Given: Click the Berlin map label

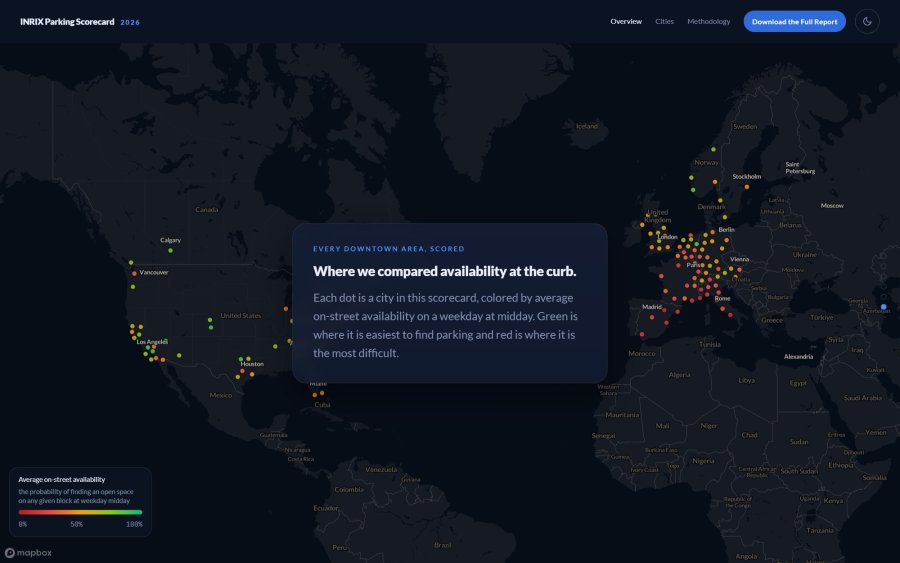Looking at the screenshot, I should click(x=727, y=230).
